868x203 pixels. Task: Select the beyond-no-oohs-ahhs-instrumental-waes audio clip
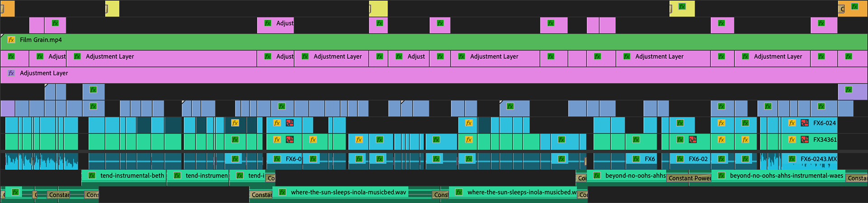pyautogui.click(x=787, y=176)
